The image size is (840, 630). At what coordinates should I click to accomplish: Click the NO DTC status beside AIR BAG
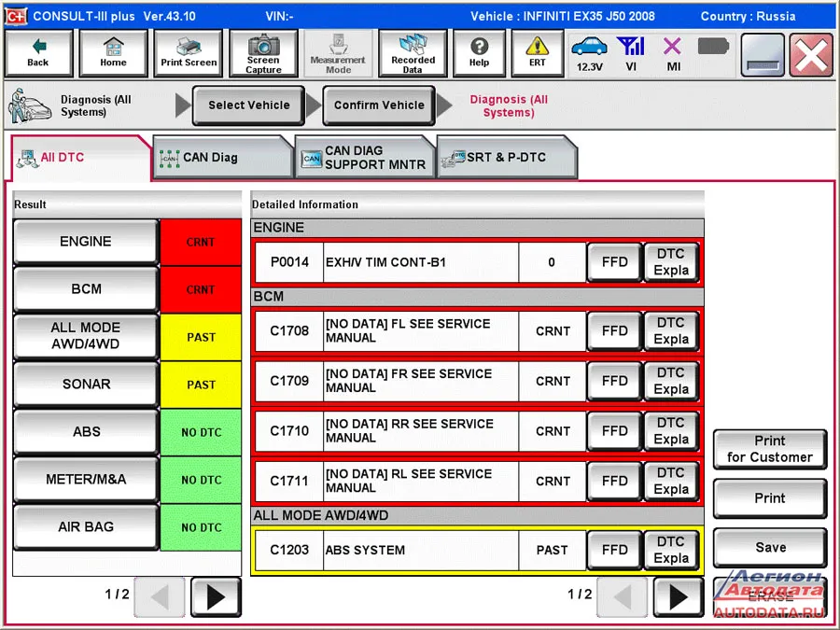(x=201, y=527)
